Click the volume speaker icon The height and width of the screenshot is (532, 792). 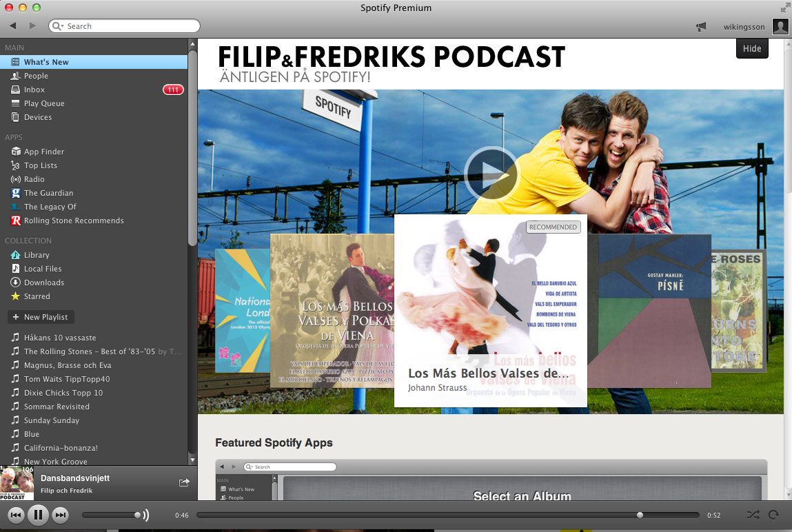(146, 515)
